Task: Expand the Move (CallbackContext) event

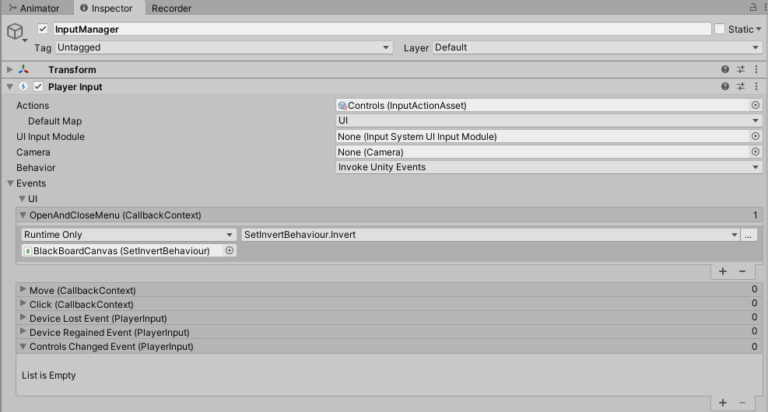Action: pyautogui.click(x=23, y=290)
